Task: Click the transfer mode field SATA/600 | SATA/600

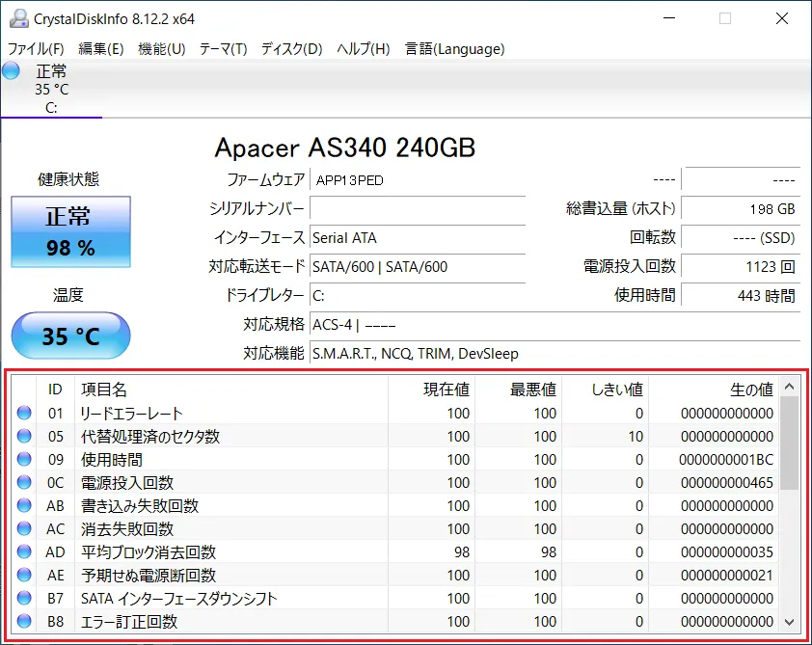Action: tap(418, 267)
